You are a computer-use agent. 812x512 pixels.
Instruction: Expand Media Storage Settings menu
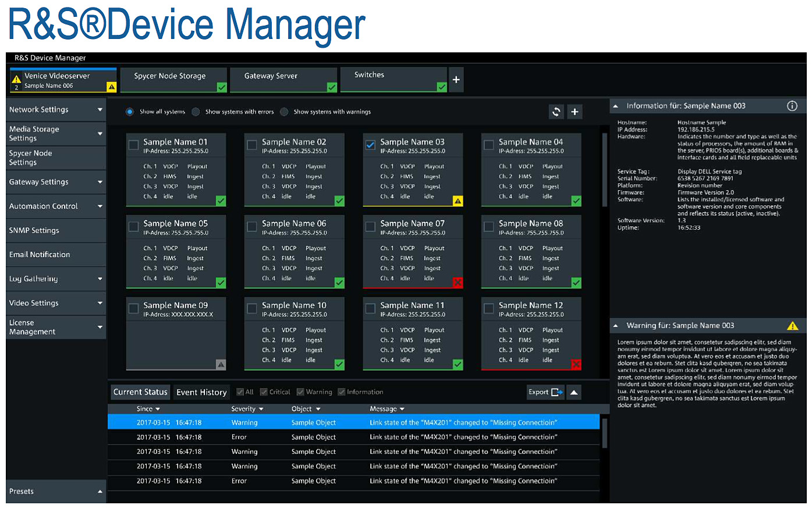tap(56, 134)
